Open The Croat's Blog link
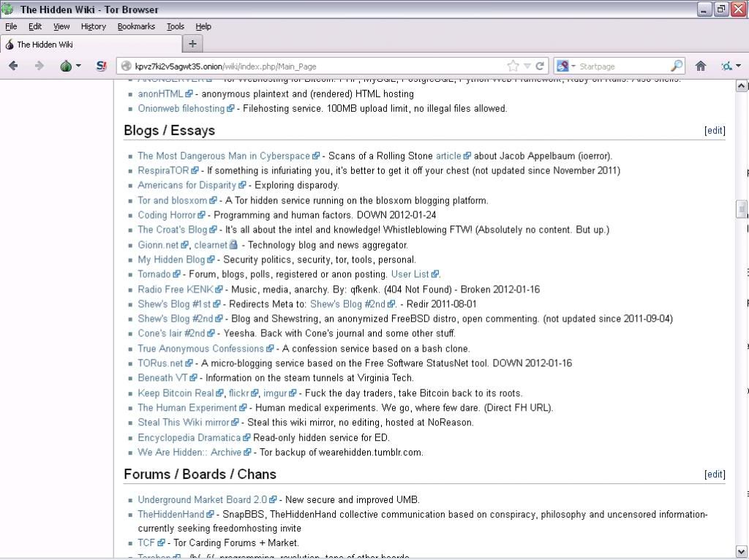 (x=173, y=230)
